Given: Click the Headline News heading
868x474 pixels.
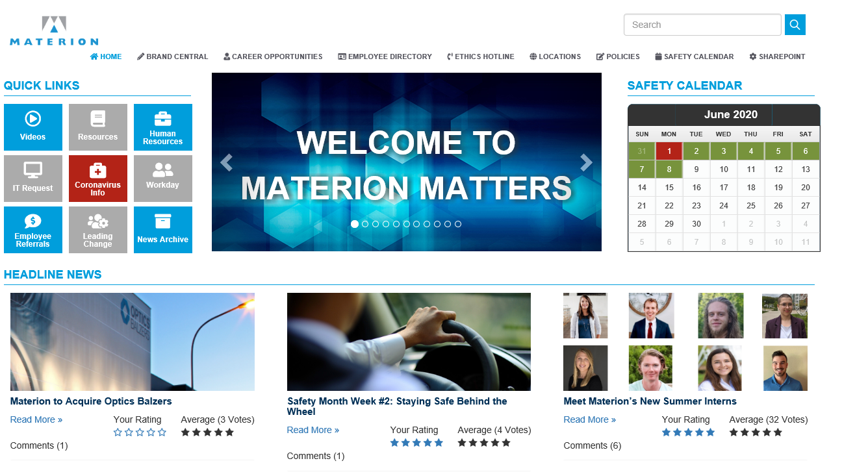Looking at the screenshot, I should 53,275.
